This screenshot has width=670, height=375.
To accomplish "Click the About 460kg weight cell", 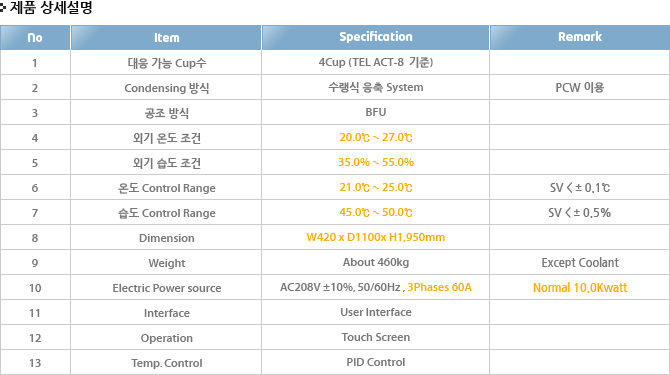I will coord(376,262).
